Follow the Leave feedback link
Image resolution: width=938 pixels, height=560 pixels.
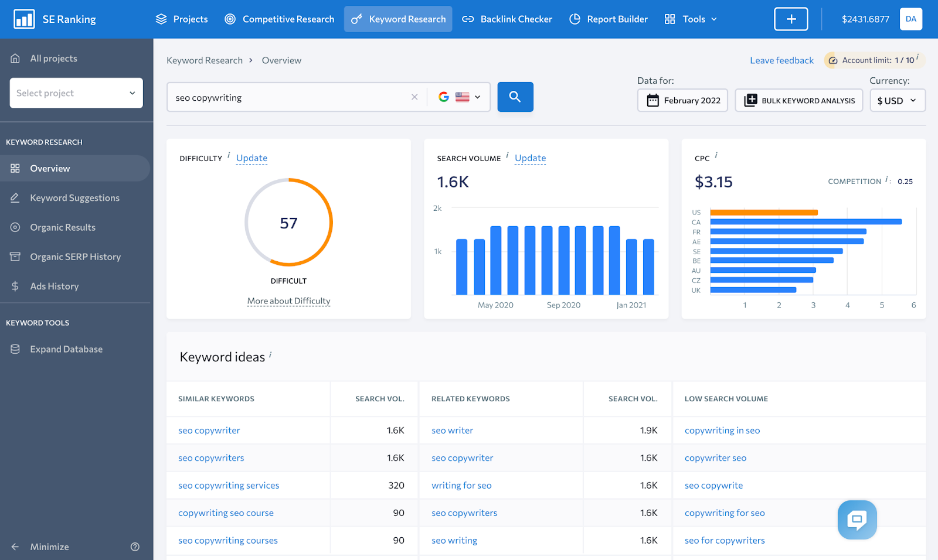pos(781,60)
